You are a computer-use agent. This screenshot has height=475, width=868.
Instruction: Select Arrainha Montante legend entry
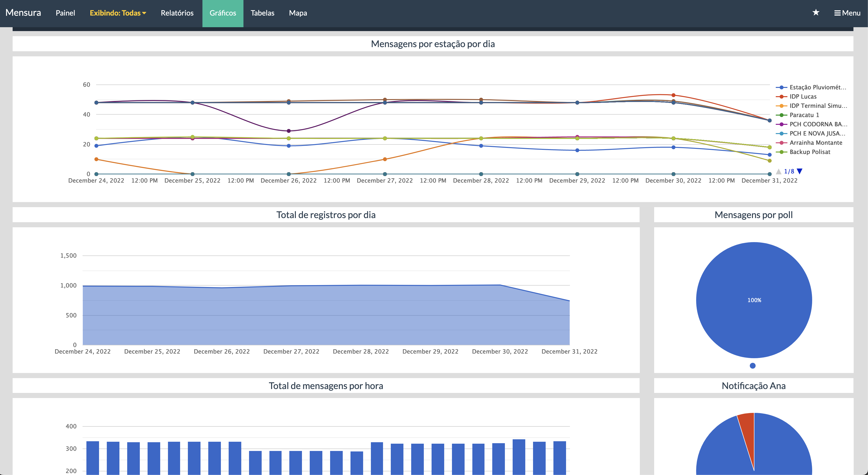[809, 143]
